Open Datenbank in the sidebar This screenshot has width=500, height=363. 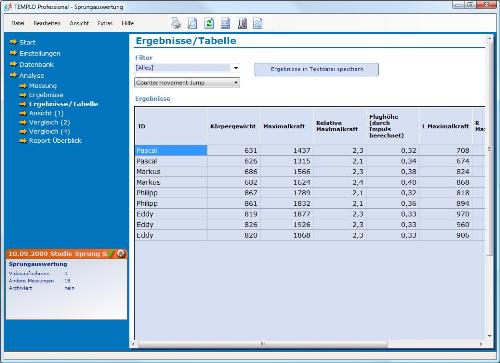[37, 64]
